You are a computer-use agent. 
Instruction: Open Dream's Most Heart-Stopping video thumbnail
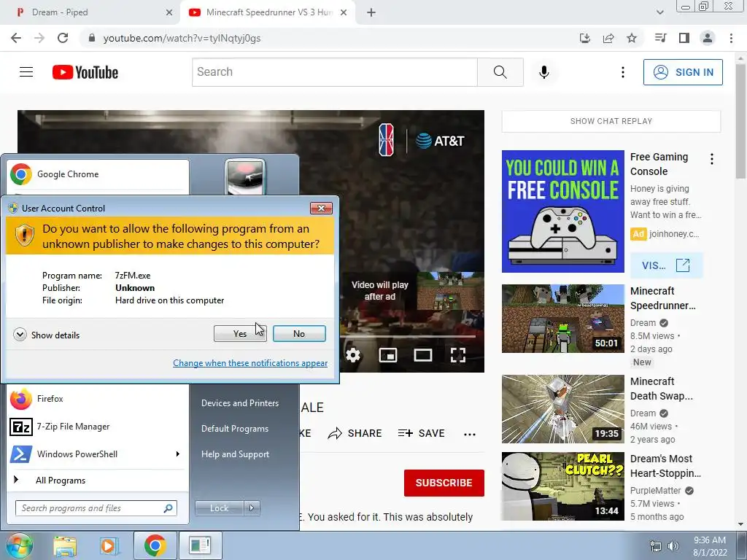[x=563, y=486]
